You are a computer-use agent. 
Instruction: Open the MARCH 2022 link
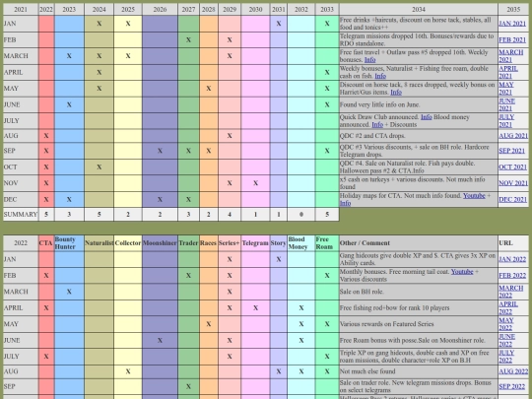(x=511, y=292)
